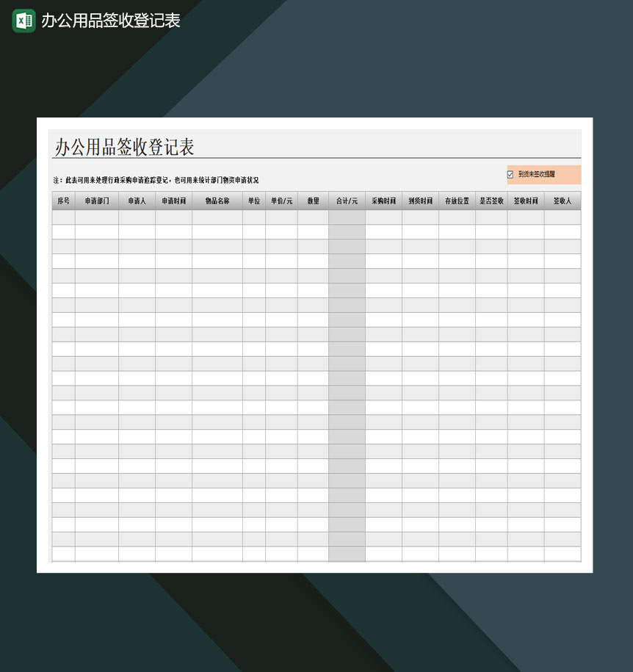The image size is (633, 672).
Task: Select the 序号 column header
Action: (63, 200)
